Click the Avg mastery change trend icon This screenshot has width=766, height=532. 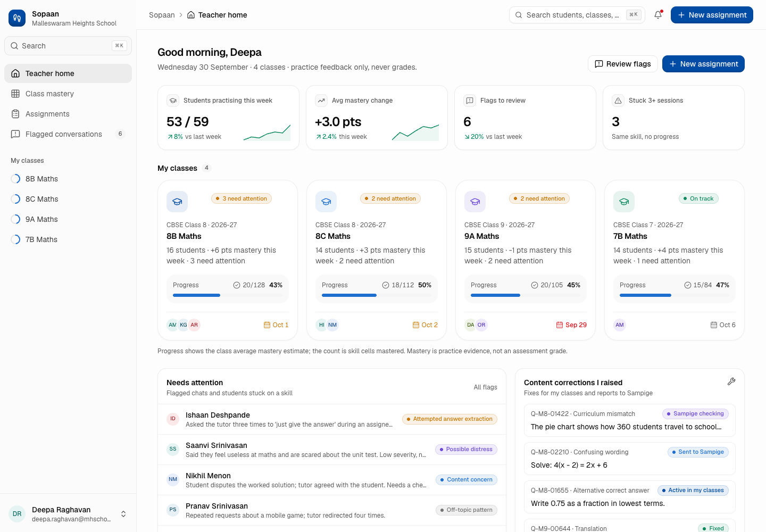coord(321,101)
